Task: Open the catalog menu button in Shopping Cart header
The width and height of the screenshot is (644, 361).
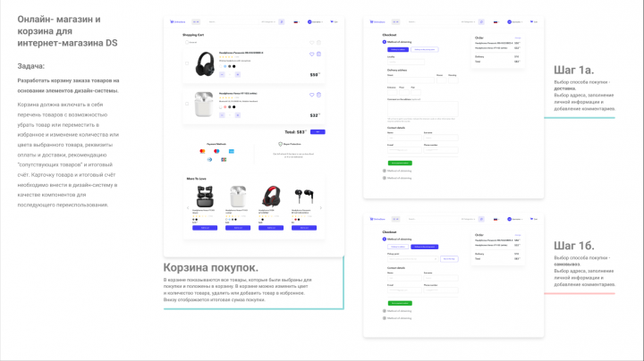Action: click(196, 21)
